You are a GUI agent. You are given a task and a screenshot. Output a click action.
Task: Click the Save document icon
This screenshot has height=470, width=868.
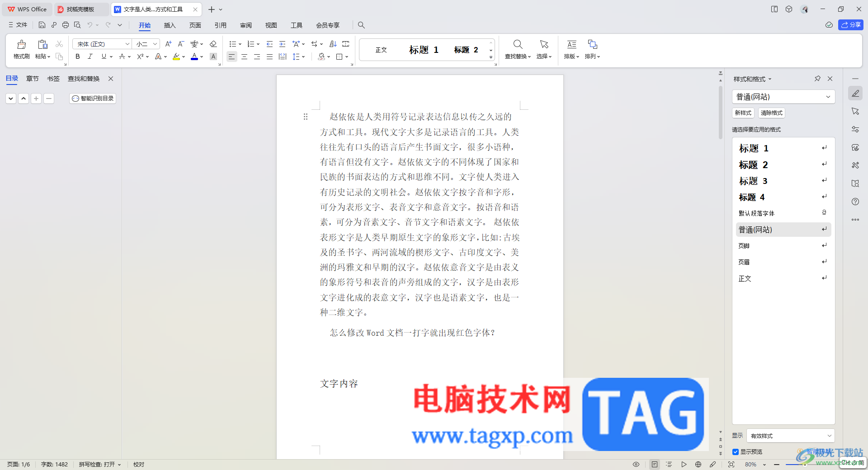coord(42,25)
